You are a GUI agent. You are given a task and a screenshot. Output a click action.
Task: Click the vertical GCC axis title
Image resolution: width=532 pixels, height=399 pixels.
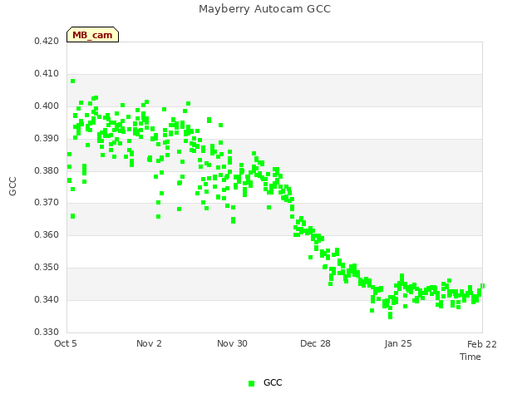[12, 186]
